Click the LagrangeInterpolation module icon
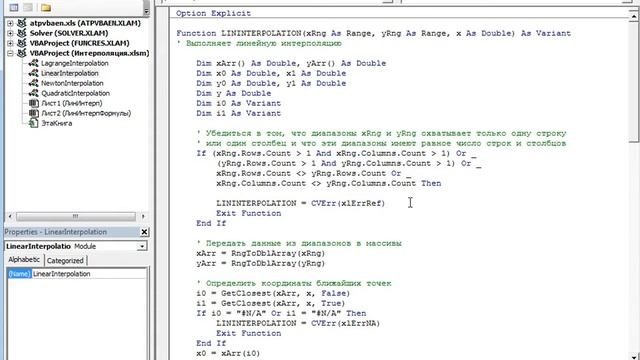This screenshot has height=360, width=640. 33,63
